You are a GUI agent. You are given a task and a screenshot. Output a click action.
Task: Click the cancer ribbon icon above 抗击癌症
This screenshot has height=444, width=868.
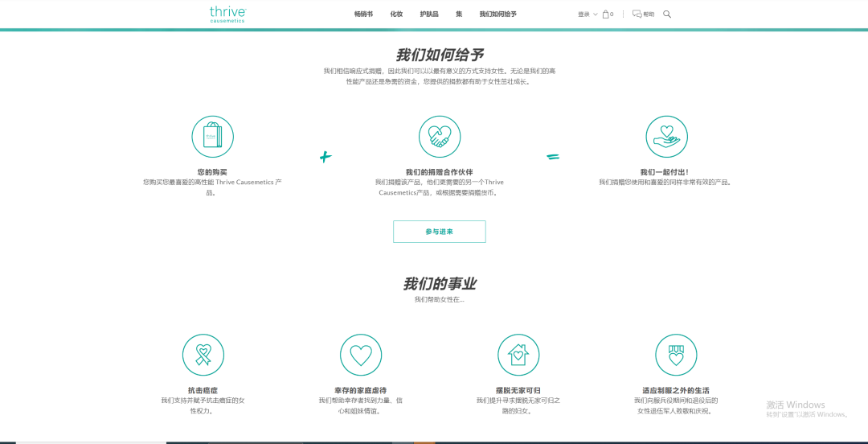(x=203, y=355)
